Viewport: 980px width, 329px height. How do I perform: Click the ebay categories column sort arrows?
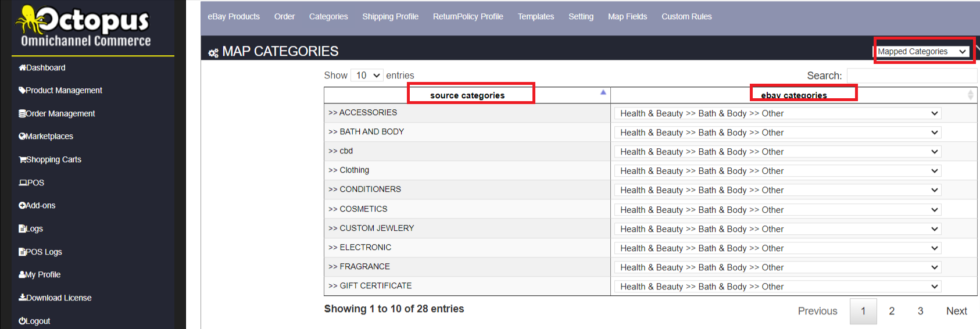(x=970, y=95)
